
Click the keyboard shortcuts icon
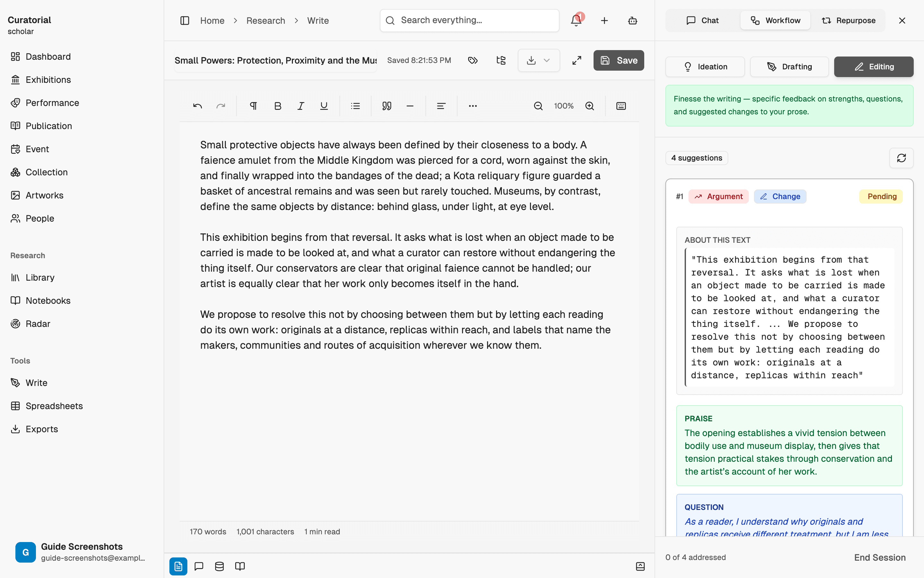click(621, 106)
